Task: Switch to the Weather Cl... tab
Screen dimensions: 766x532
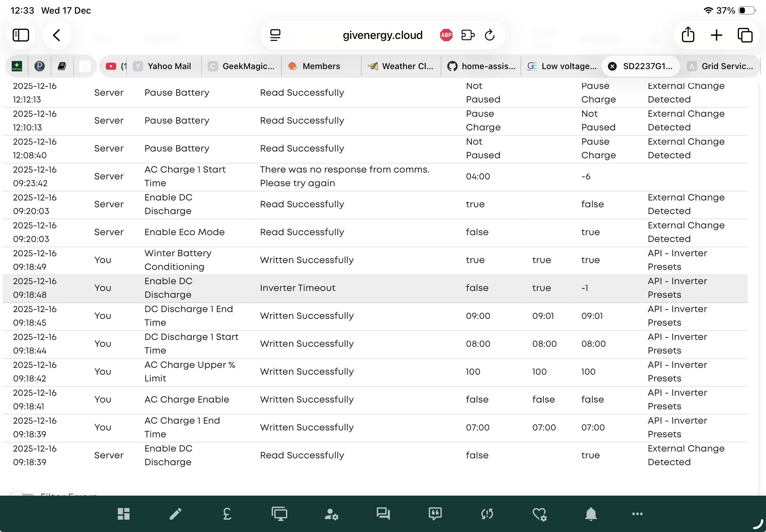Action: [x=401, y=66]
